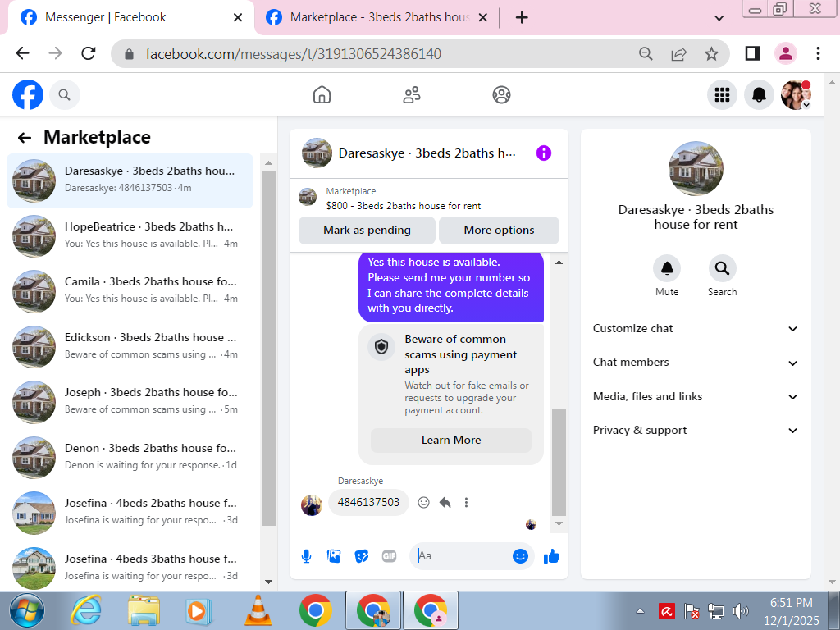Screen dimensions: 840x630
Task: Expand the Privacy & support section
Action: pyautogui.click(x=696, y=431)
